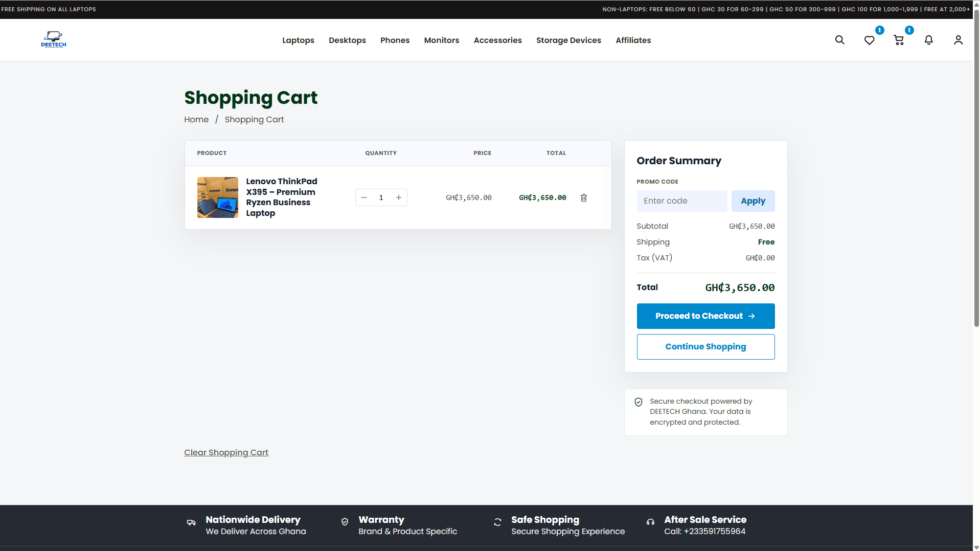Click the order total GH₵3,650.00
The width and height of the screenshot is (980, 551).
(740, 288)
